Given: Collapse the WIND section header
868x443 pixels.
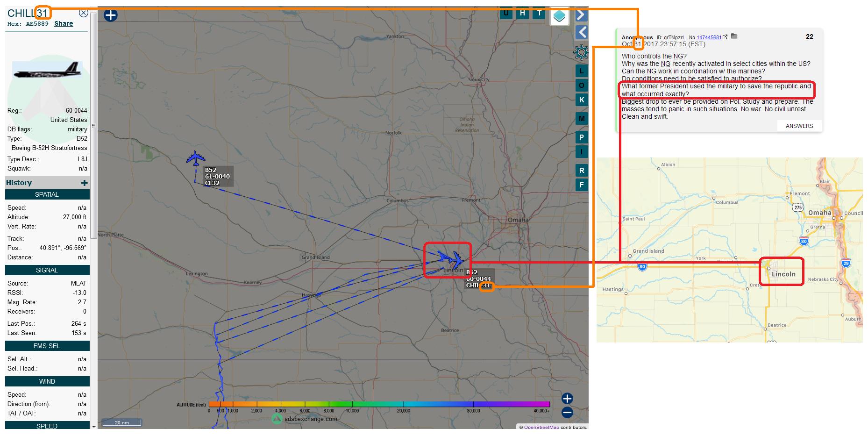Looking at the screenshot, I should (47, 381).
